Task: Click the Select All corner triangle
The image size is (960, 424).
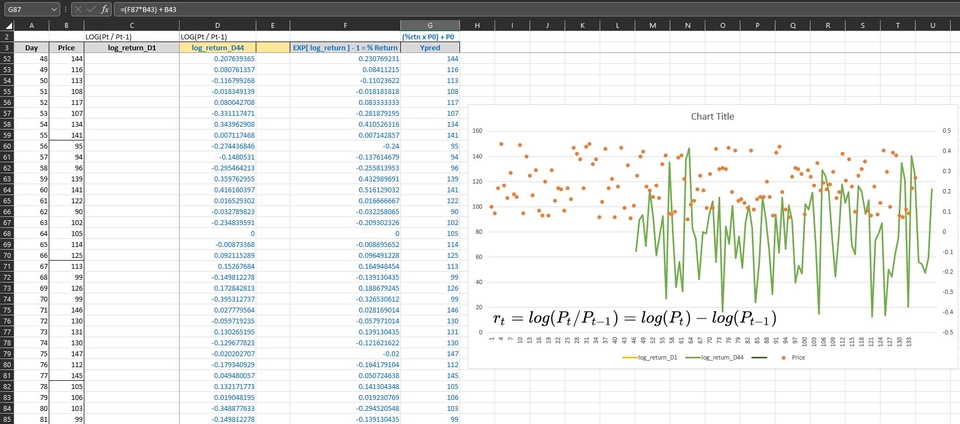Action: tap(7, 25)
